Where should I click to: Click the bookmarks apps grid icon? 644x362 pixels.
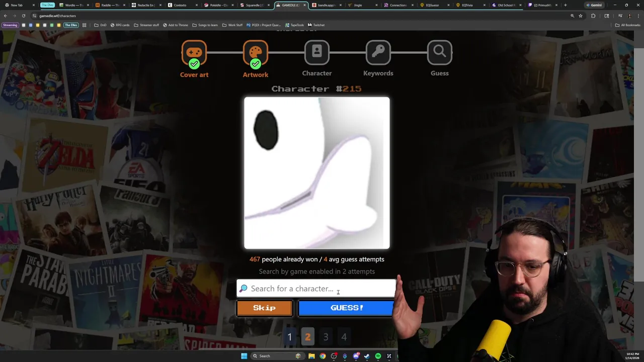(84, 25)
